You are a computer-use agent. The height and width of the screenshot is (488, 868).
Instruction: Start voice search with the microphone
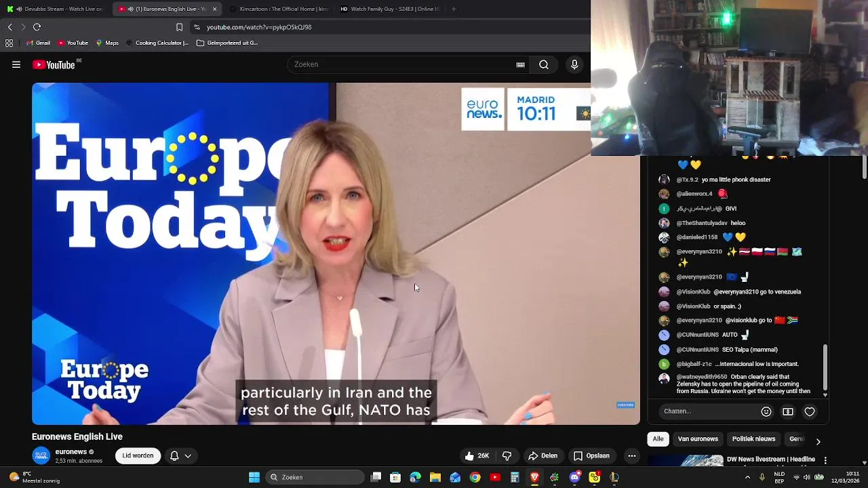click(574, 64)
